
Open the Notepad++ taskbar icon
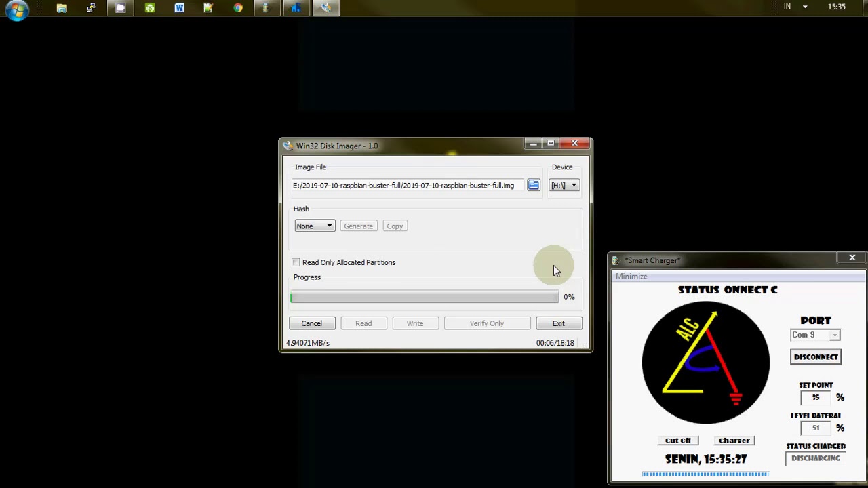[209, 8]
